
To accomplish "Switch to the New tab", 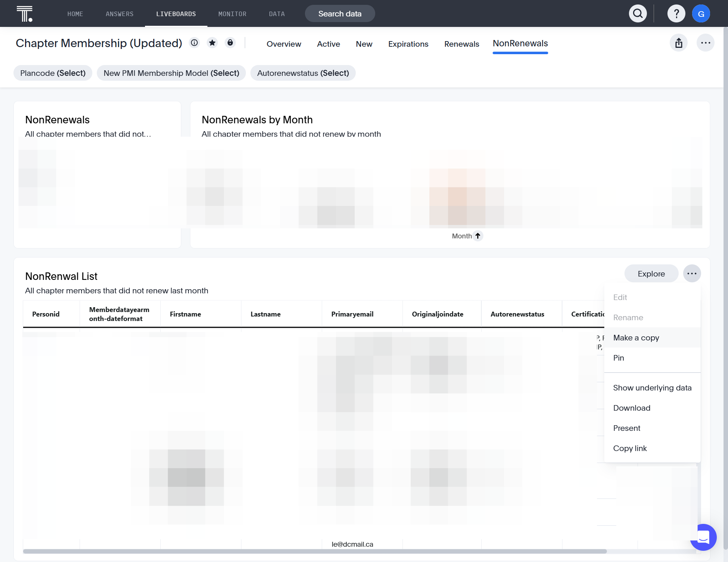I will click(x=364, y=44).
